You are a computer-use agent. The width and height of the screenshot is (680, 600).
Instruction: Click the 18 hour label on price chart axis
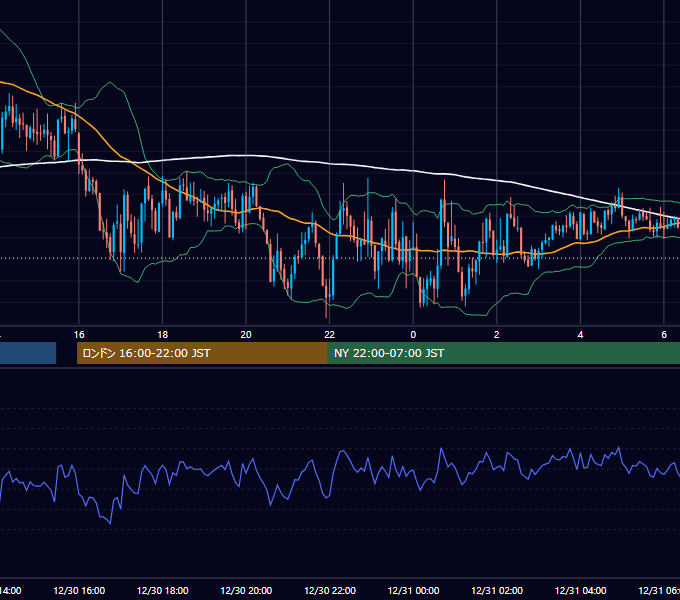point(163,335)
